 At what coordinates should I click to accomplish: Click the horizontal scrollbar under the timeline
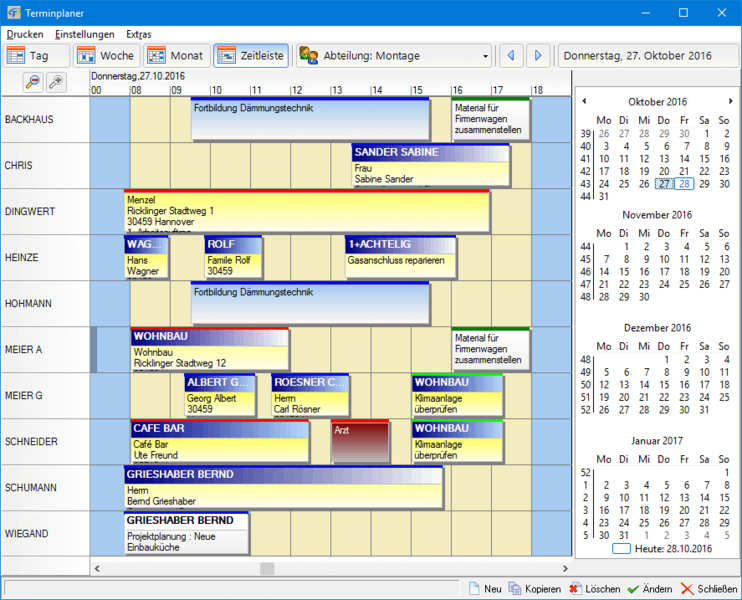330,568
